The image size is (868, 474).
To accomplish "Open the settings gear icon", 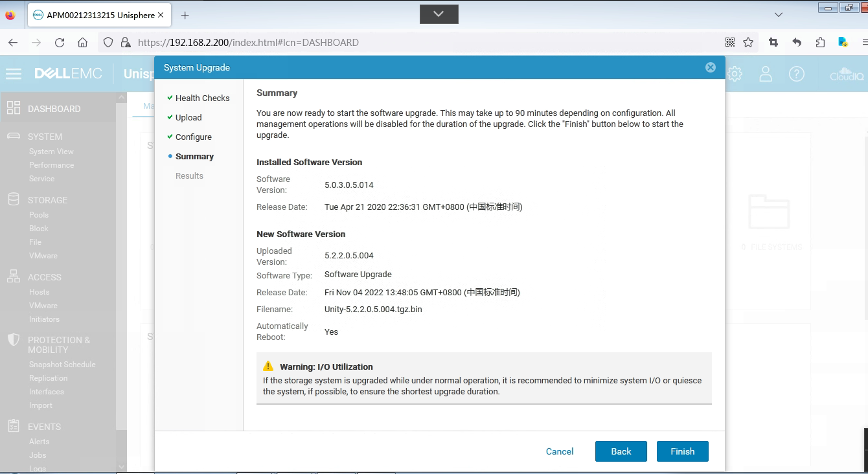I will (735, 74).
